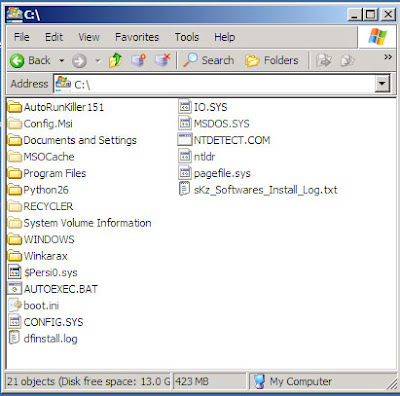Select the MSDOS.SYS file icon
This screenshot has height=396, width=400.
pyautogui.click(x=185, y=123)
